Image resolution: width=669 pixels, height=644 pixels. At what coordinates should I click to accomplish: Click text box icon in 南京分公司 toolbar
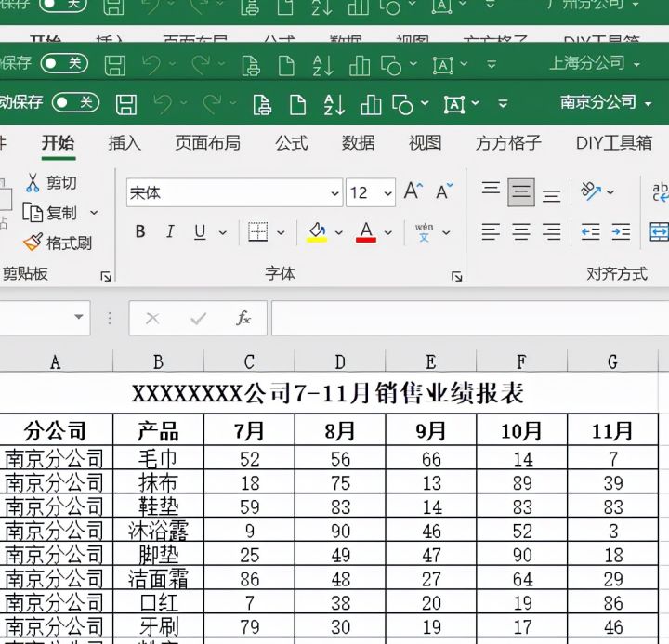(454, 105)
